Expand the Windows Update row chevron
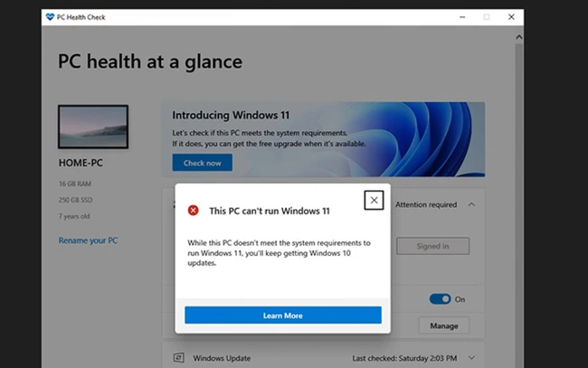The width and height of the screenshot is (588, 368). pos(471,358)
